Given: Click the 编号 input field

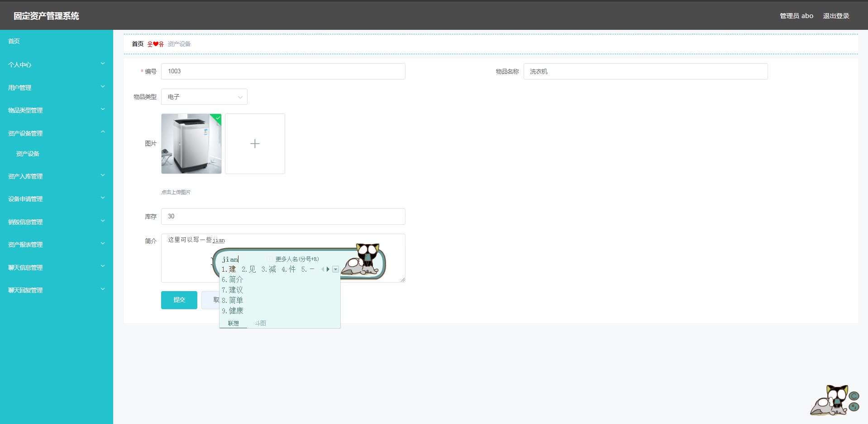Looking at the screenshot, I should pyautogui.click(x=283, y=71).
